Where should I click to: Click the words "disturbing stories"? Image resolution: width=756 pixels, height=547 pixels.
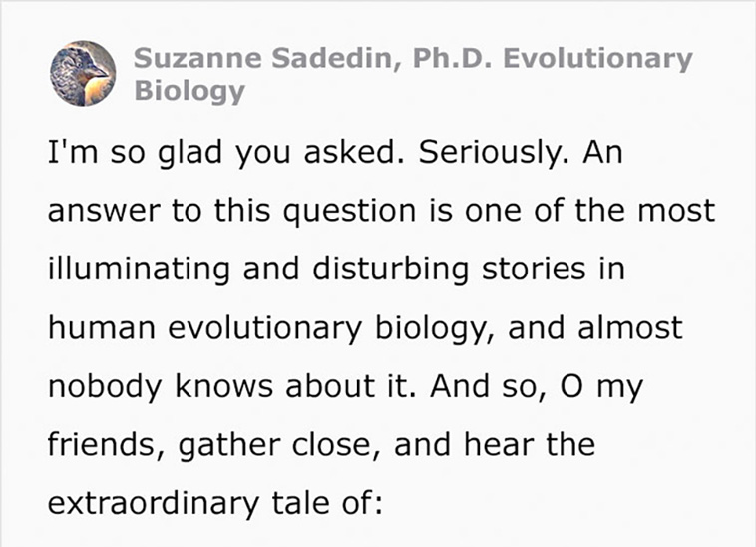(449, 270)
